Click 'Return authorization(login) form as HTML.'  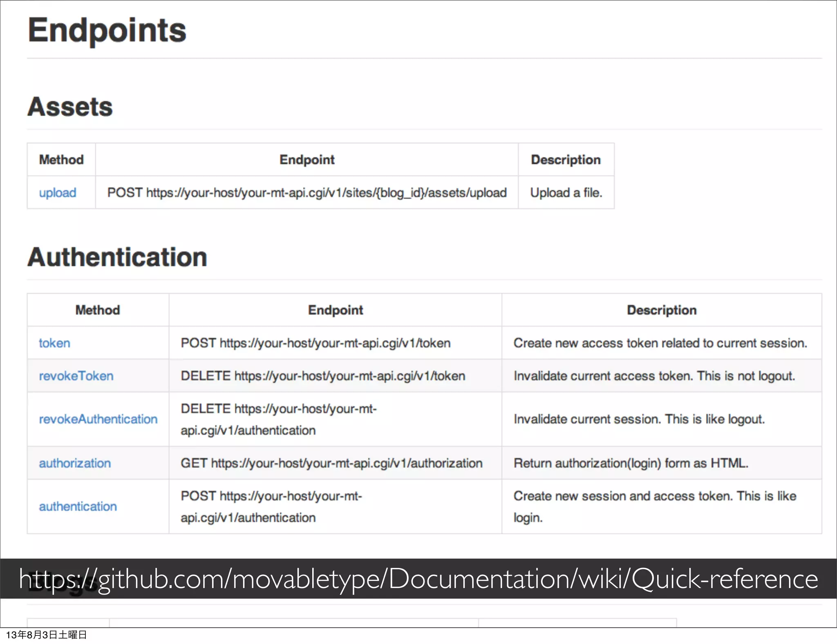coord(631,463)
